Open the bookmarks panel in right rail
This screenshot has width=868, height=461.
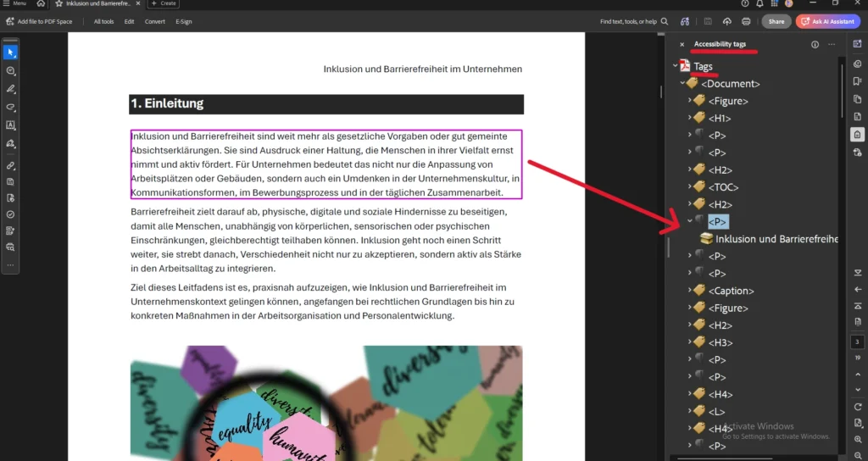(x=858, y=81)
